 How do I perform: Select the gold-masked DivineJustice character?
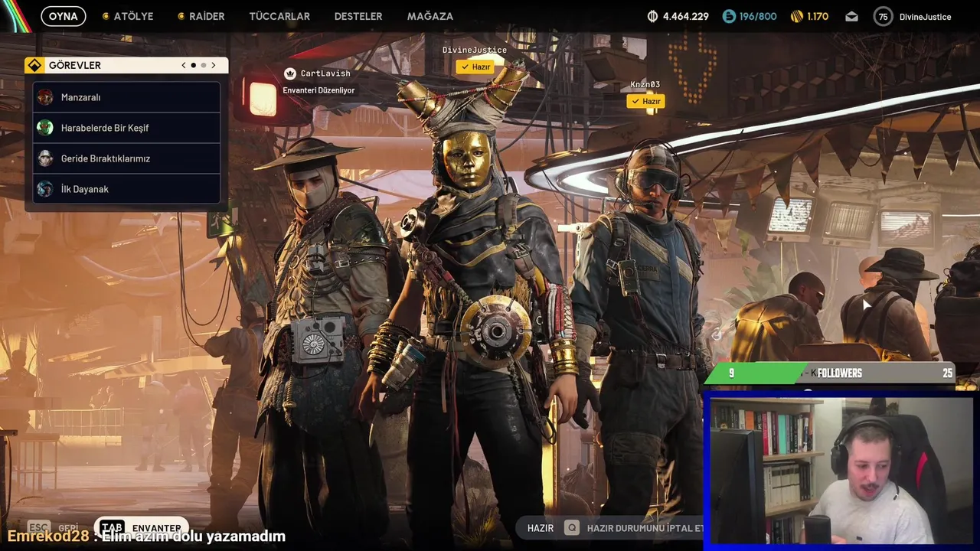point(479,306)
